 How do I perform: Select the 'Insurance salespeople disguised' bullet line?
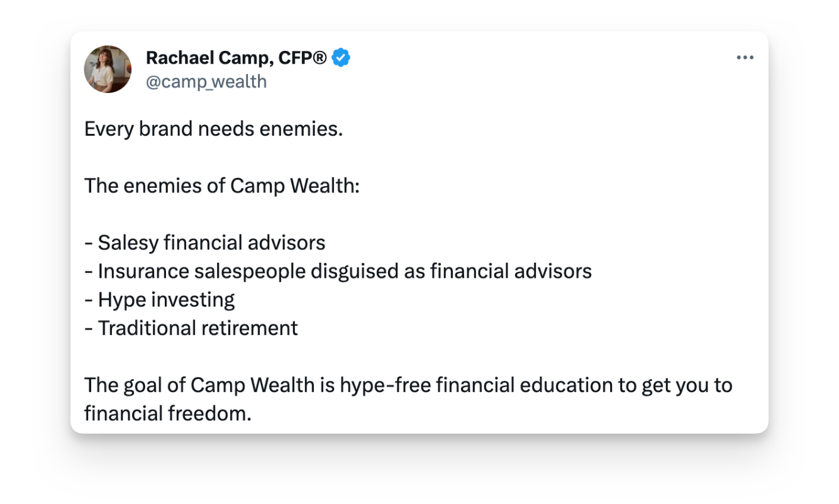point(338,271)
